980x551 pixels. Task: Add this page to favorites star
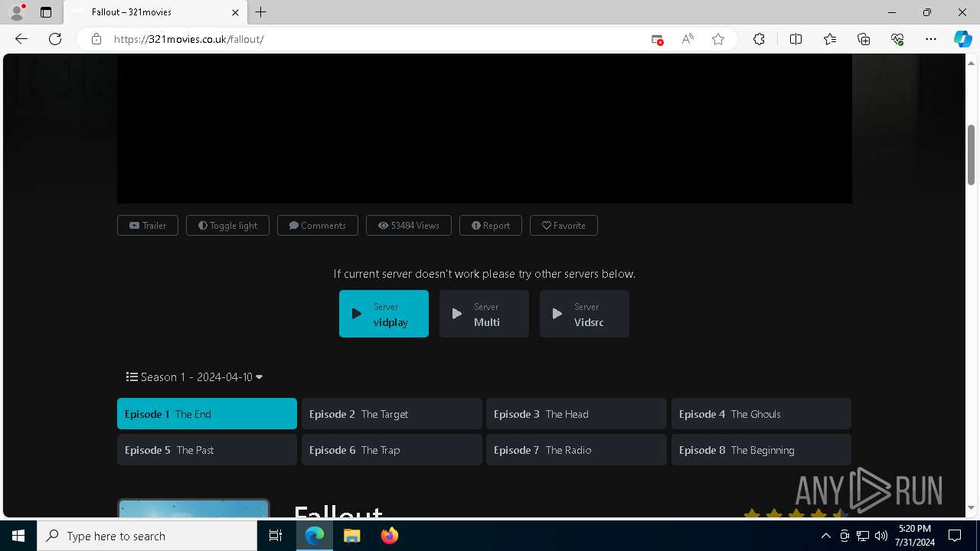pos(718,39)
